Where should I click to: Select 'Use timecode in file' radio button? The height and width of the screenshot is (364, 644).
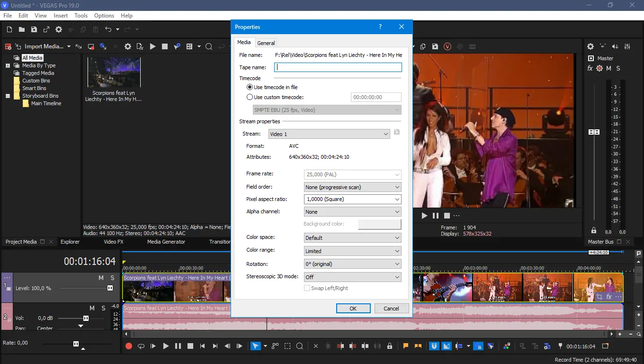tap(250, 87)
